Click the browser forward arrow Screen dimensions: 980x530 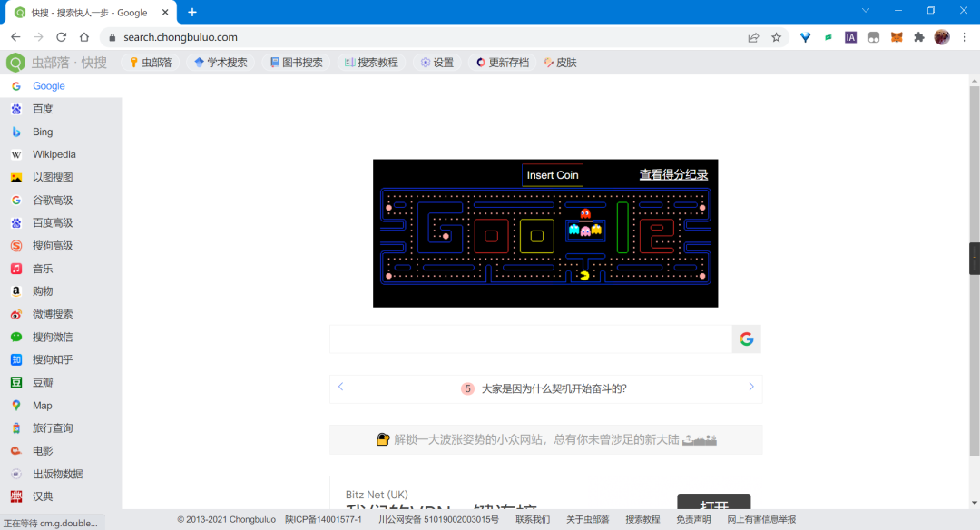[38, 37]
